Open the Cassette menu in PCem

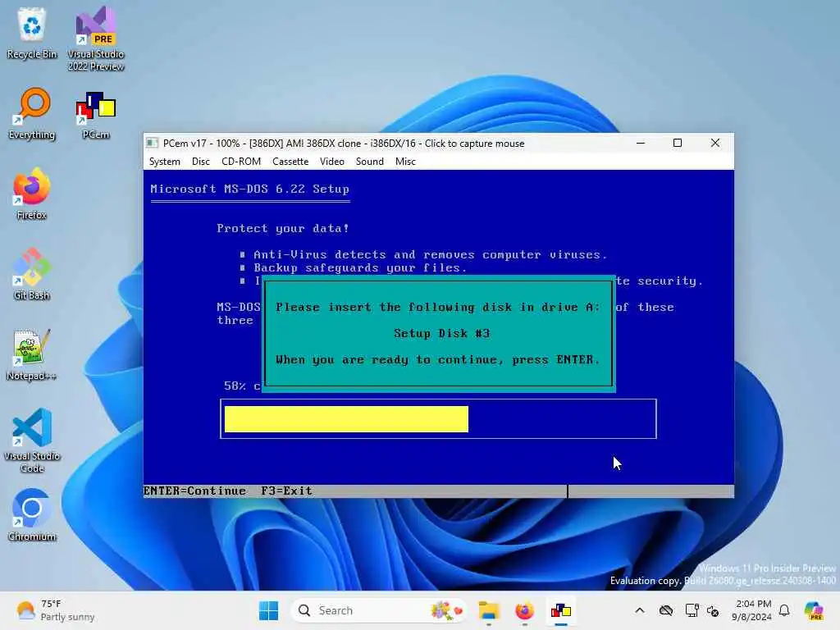coord(290,162)
